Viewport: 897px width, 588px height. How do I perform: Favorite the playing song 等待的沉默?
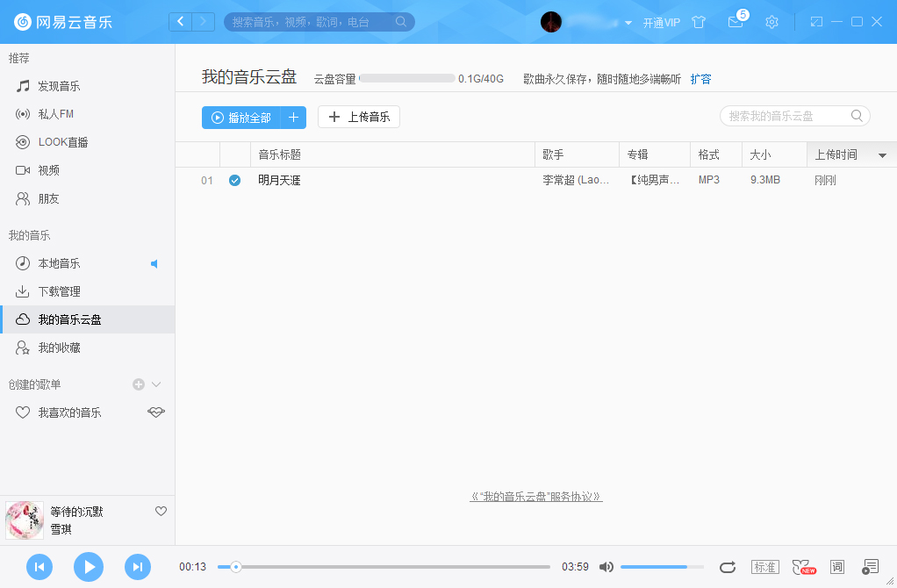click(161, 511)
